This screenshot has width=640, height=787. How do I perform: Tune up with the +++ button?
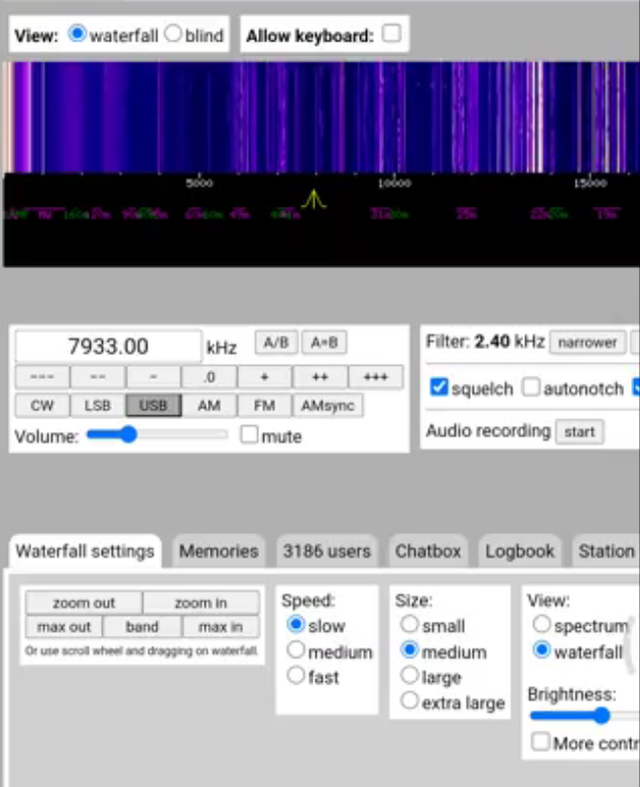click(376, 377)
